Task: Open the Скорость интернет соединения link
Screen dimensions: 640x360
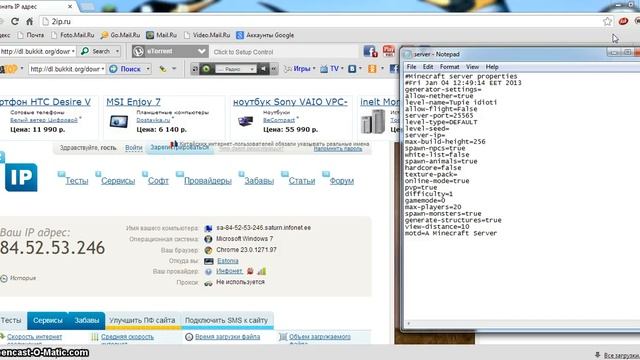Action: coord(35,337)
